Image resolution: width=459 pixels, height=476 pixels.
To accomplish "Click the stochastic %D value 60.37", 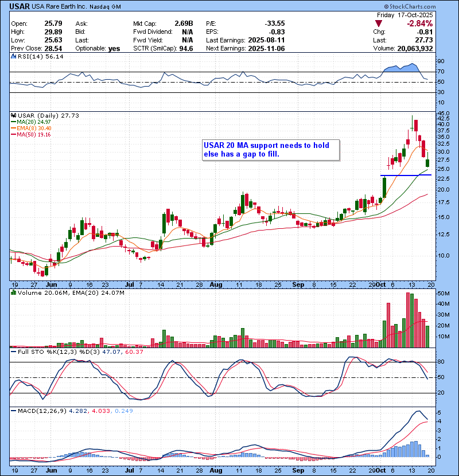I will click(134, 352).
